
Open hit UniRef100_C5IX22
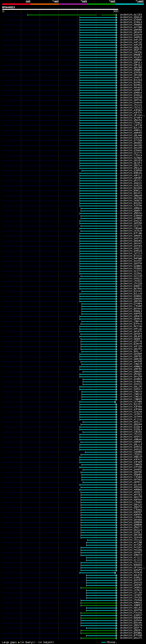click(131, 540)
